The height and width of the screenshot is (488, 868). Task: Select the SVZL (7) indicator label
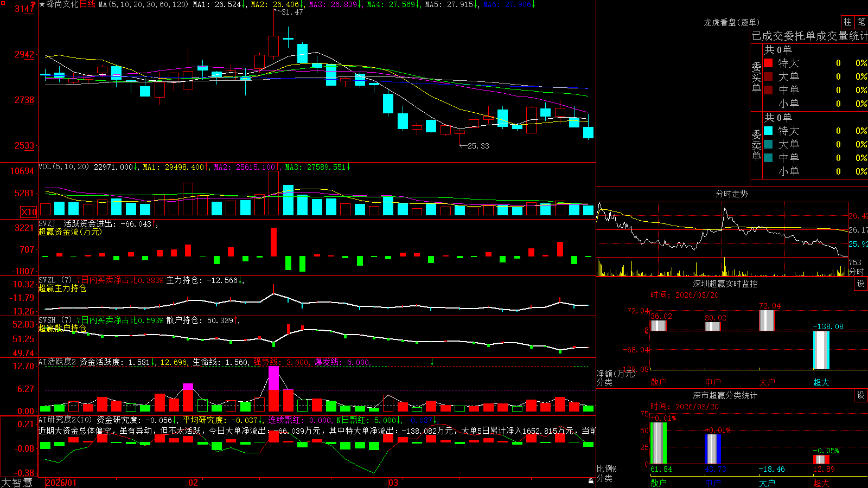tap(55, 280)
